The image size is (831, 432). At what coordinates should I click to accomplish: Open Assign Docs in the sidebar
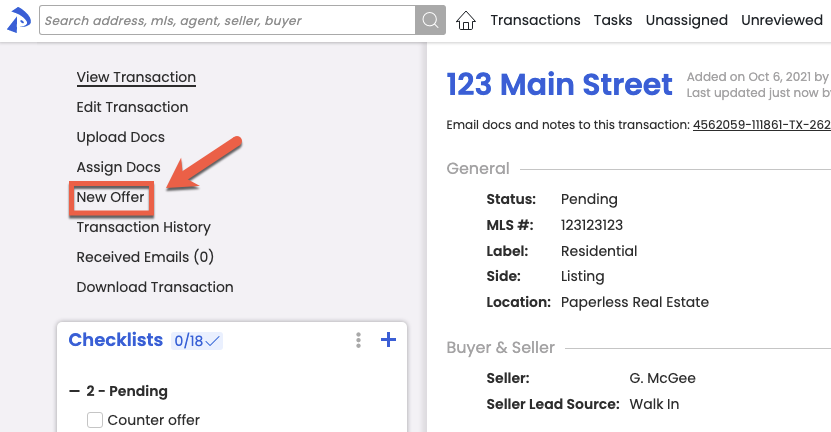(118, 167)
